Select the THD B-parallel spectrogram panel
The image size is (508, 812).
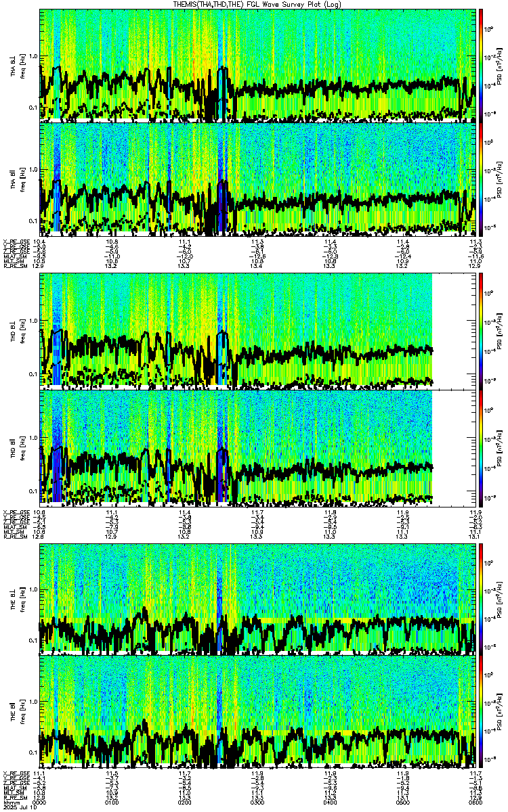[x=258, y=448]
